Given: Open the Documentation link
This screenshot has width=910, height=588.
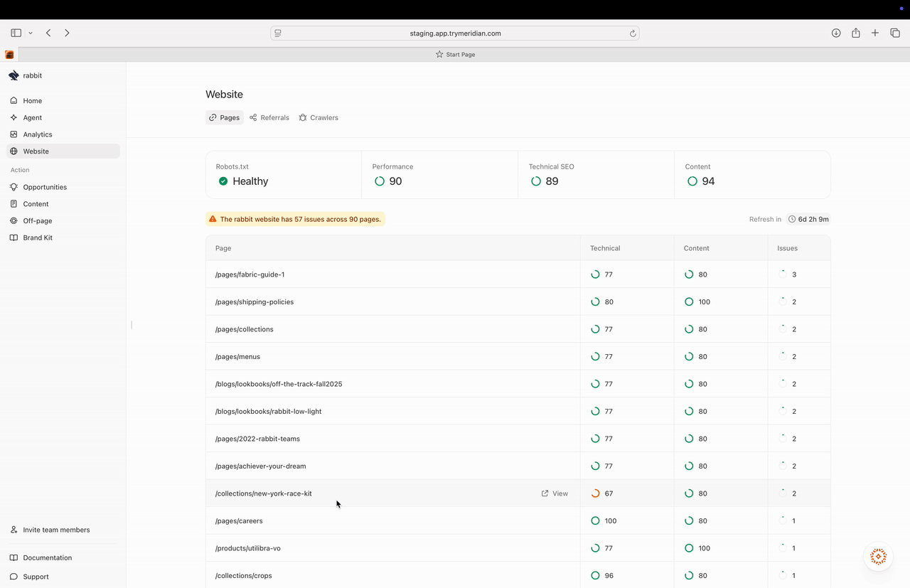Looking at the screenshot, I should coord(47,557).
